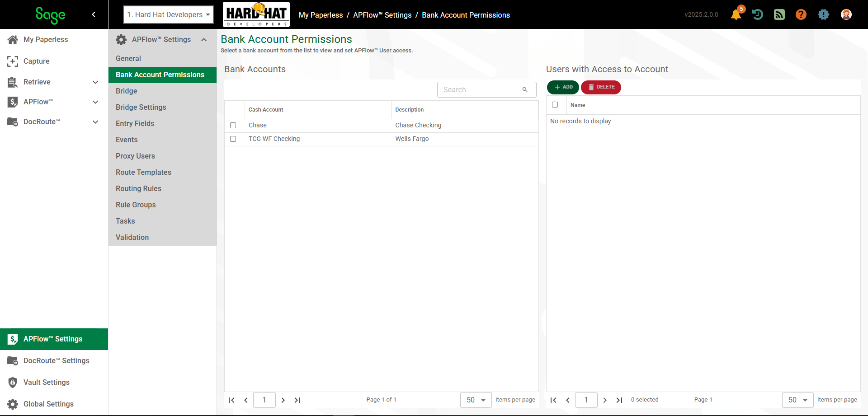This screenshot has width=868, height=416.
Task: Open the RSS feed icon
Action: coord(779,14)
